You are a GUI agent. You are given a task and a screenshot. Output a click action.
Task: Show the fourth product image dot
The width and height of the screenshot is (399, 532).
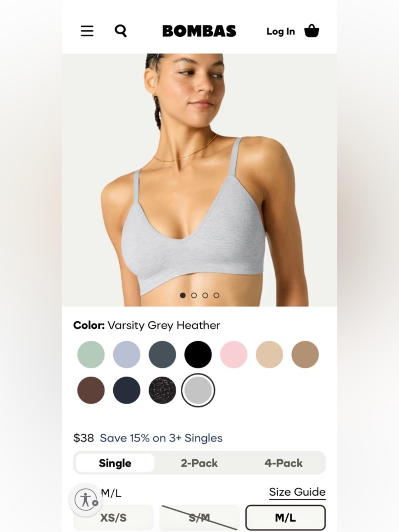tap(216, 295)
